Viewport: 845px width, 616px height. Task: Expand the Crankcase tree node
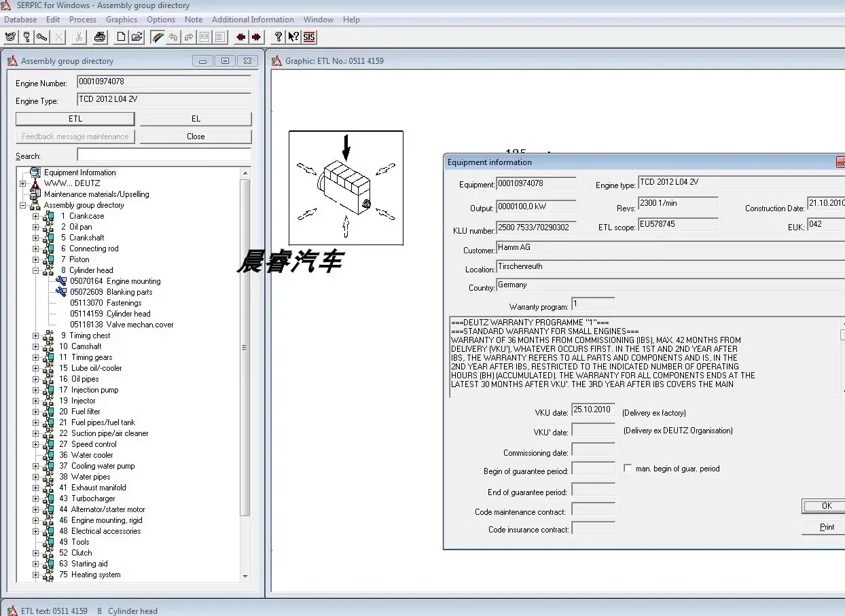pos(36,216)
